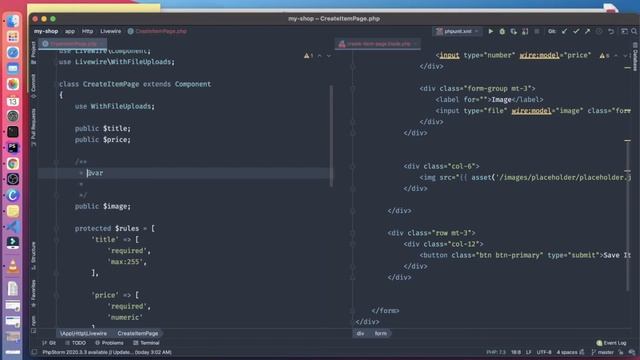Run the phpunit.xml configuration
The image size is (640, 360).
(491, 31)
